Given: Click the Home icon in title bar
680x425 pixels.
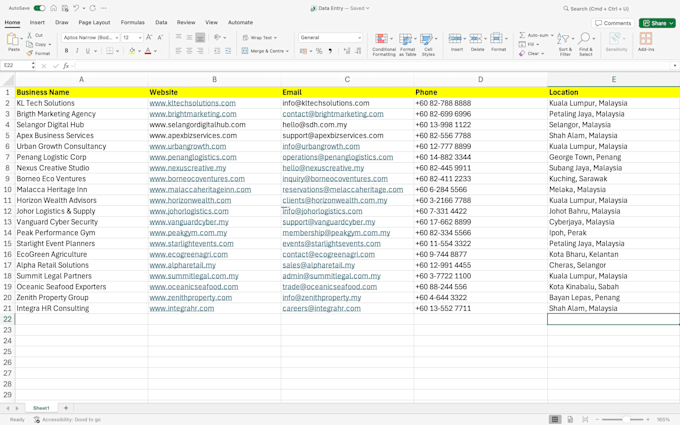Looking at the screenshot, I should click(x=53, y=8).
